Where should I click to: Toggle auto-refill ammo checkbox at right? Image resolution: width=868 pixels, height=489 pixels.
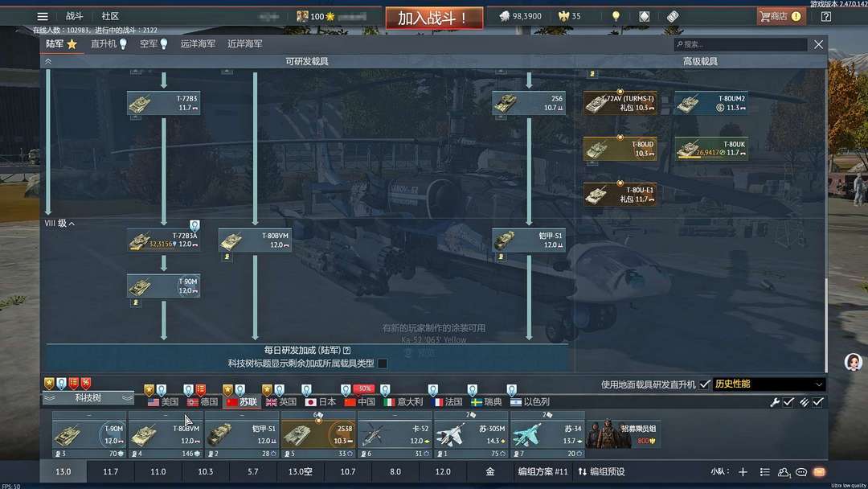[817, 402]
